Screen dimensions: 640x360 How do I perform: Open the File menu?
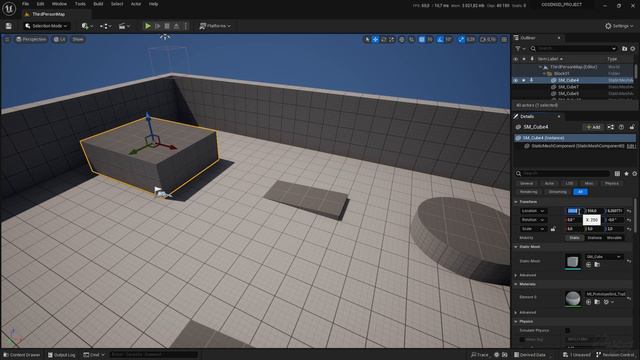[25, 4]
